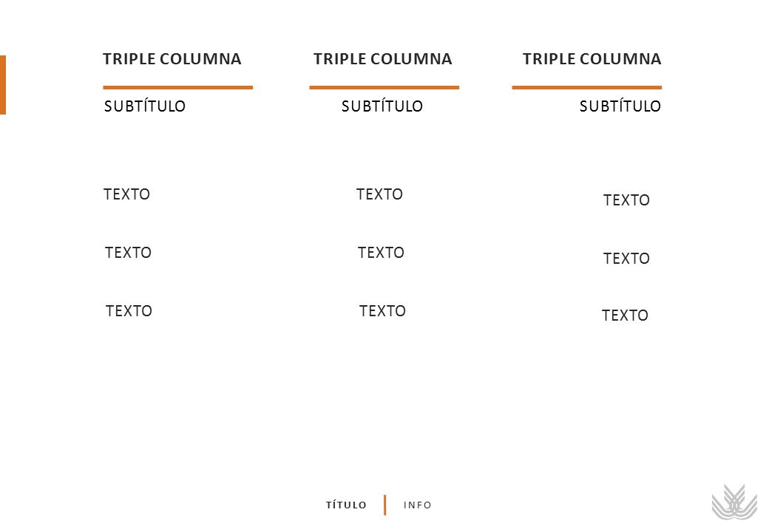Viewport: 769px width, 532px height.
Task: Select the right TRIPLE COLUMNA heading
Action: coord(592,59)
